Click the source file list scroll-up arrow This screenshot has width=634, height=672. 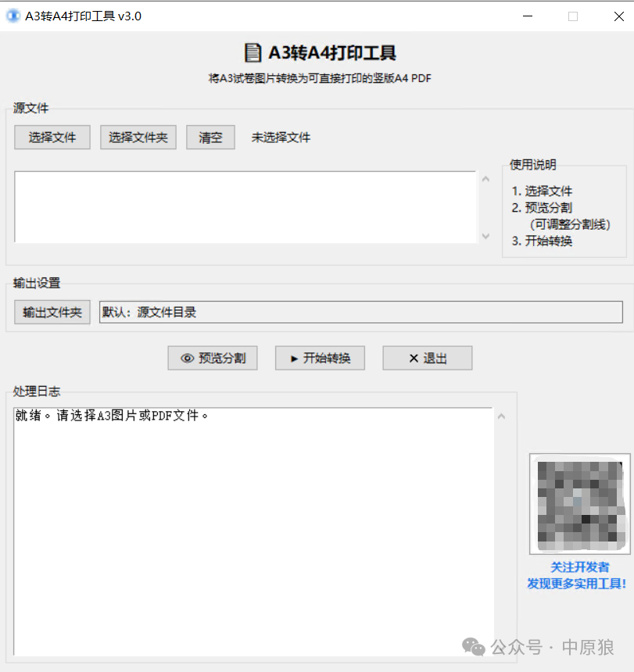point(485,179)
